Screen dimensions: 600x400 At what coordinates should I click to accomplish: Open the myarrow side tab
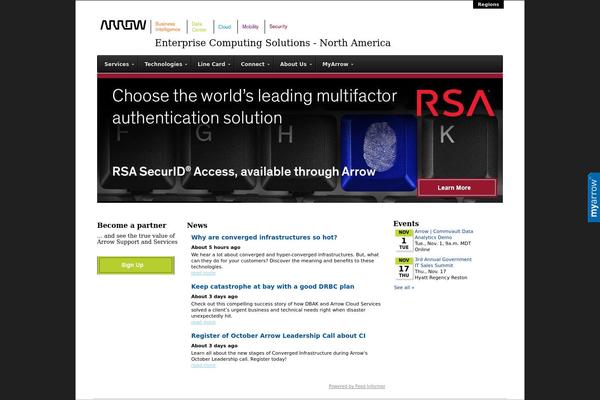pos(593,197)
